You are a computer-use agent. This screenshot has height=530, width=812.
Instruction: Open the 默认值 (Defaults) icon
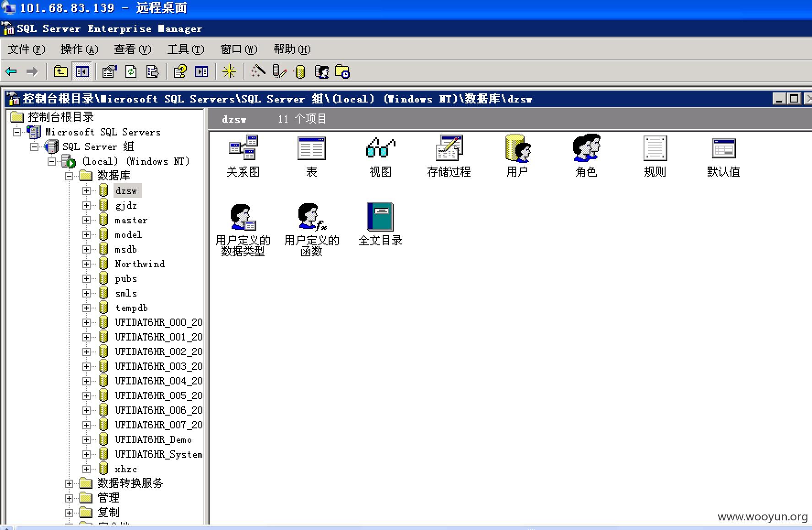(724, 148)
